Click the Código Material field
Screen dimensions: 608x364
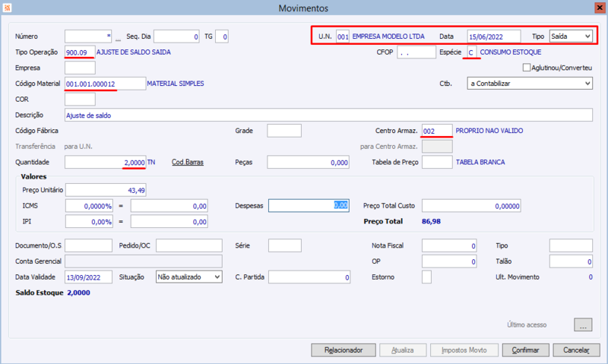coord(105,84)
